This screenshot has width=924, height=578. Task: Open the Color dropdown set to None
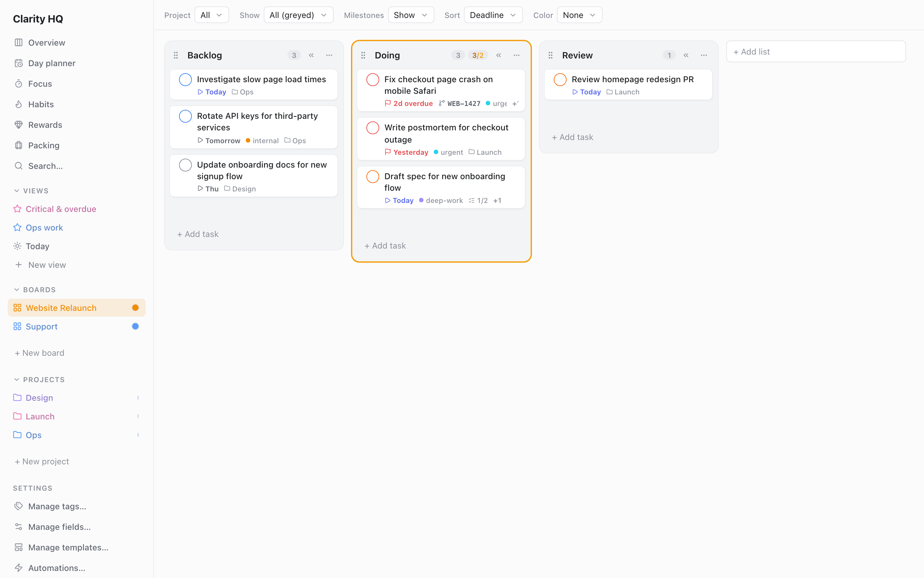tap(579, 15)
